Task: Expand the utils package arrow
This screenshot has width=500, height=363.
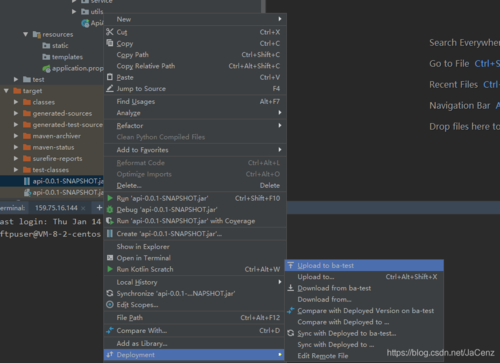Action: [x=74, y=12]
